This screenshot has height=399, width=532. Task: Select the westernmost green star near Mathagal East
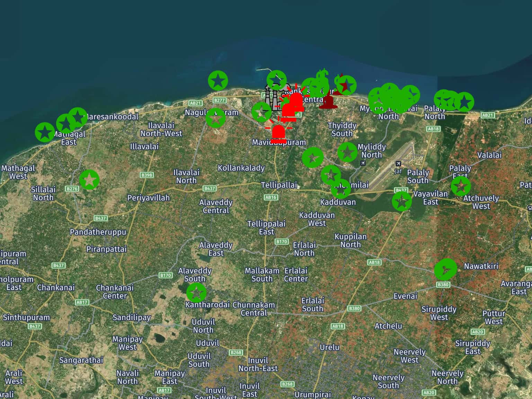coord(45,132)
